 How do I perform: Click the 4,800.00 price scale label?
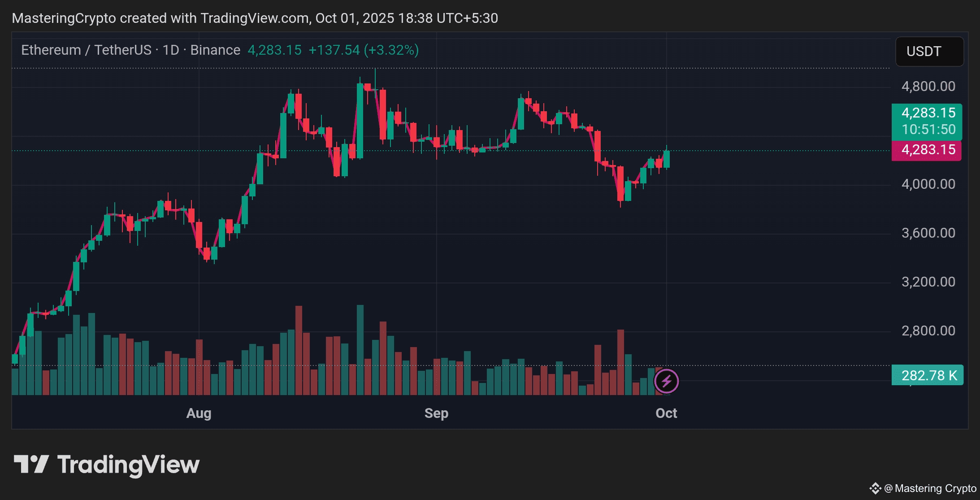pyautogui.click(x=928, y=86)
